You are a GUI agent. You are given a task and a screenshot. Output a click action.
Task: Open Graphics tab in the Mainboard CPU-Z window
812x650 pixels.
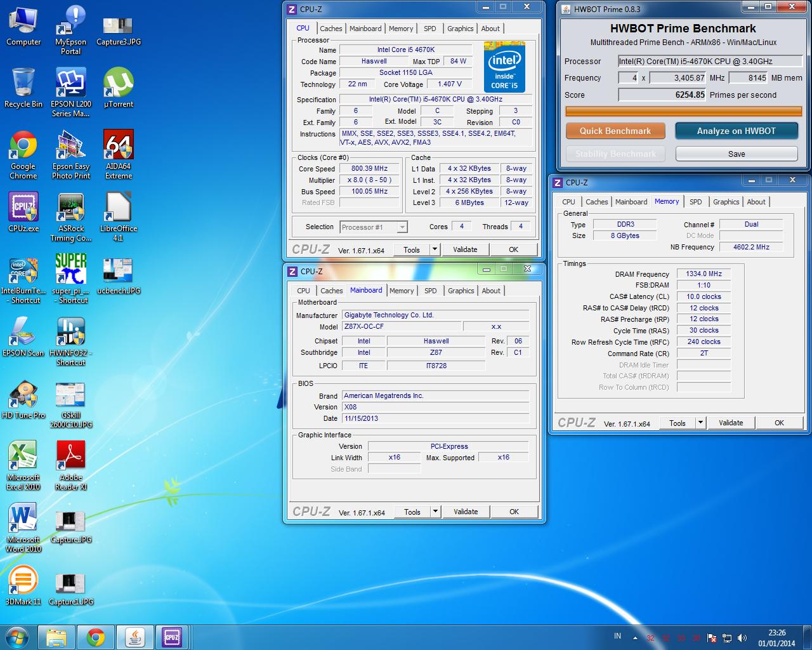461,291
